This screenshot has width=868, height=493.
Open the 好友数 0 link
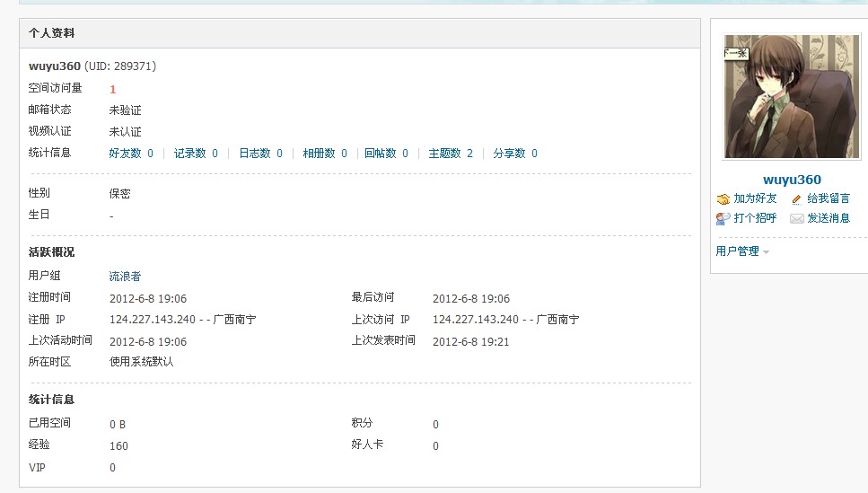tap(131, 153)
